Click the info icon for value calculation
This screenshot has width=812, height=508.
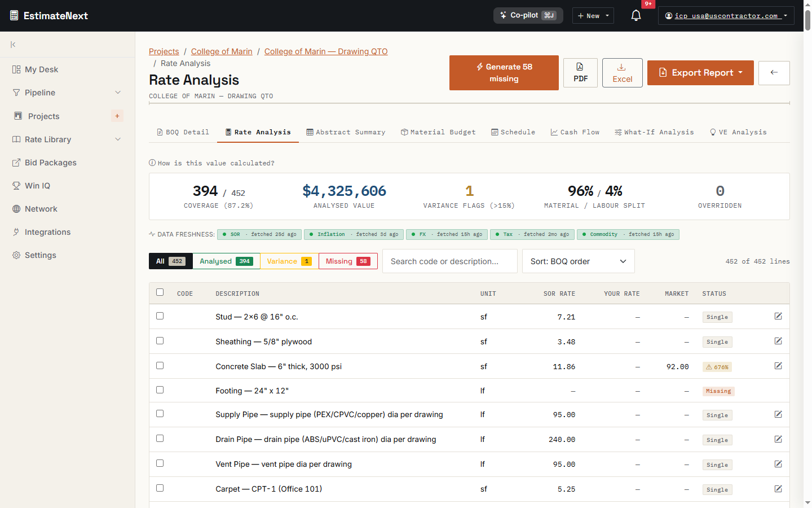point(152,163)
